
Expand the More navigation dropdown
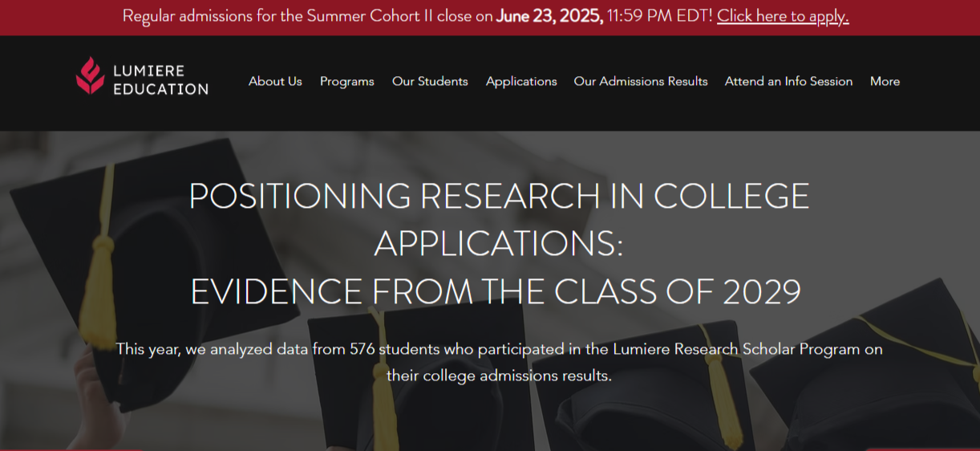[885, 81]
